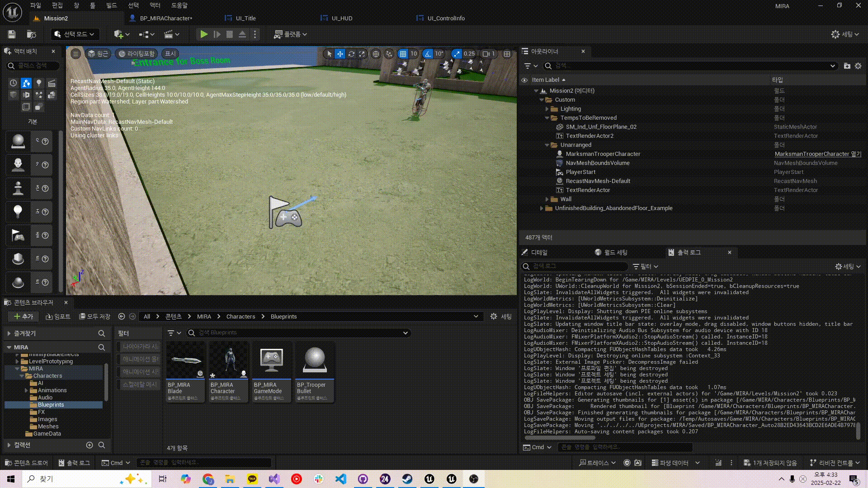Viewport: 868px width, 488px height.
Task: Click the Skip frame button next to Play
Action: click(x=217, y=34)
